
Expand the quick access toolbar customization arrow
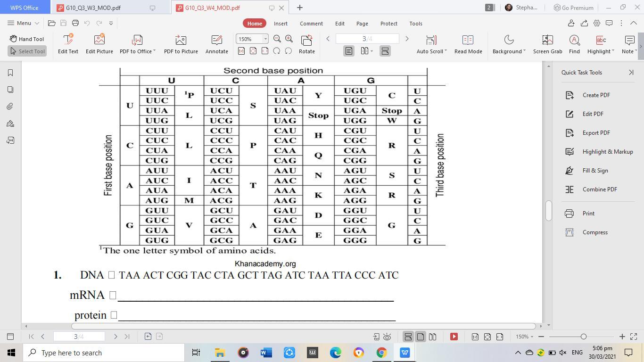[111, 23]
